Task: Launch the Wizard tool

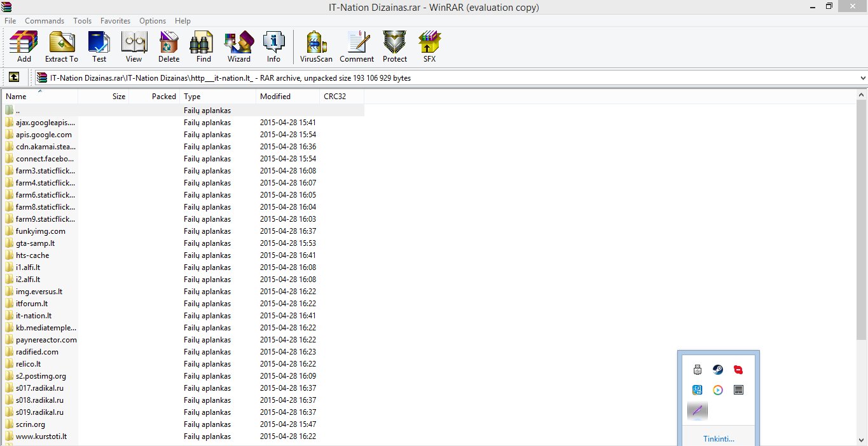Action: click(x=239, y=46)
